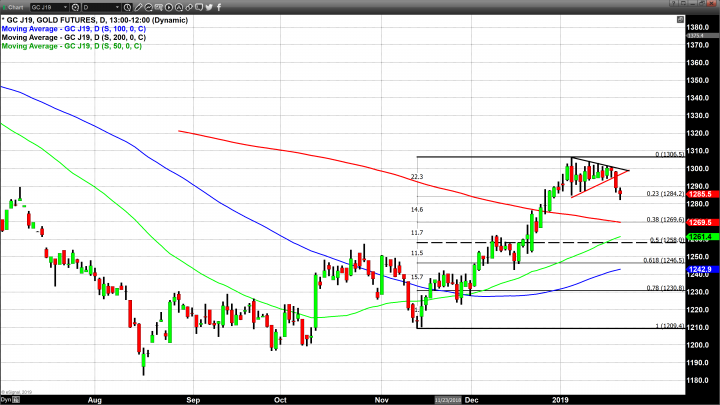Open the GC J19 symbol dropdown
This screenshot has height=405, width=720.
(x=50, y=7)
